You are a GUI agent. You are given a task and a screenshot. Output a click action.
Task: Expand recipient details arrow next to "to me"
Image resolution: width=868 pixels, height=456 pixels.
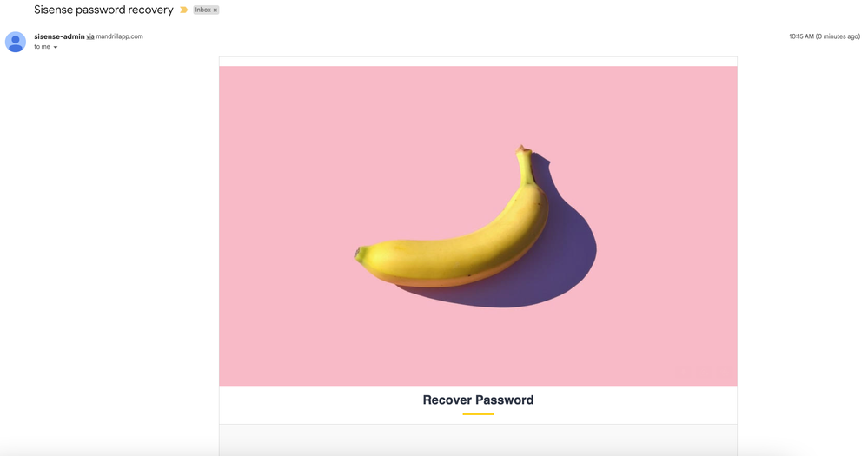pyautogui.click(x=56, y=47)
